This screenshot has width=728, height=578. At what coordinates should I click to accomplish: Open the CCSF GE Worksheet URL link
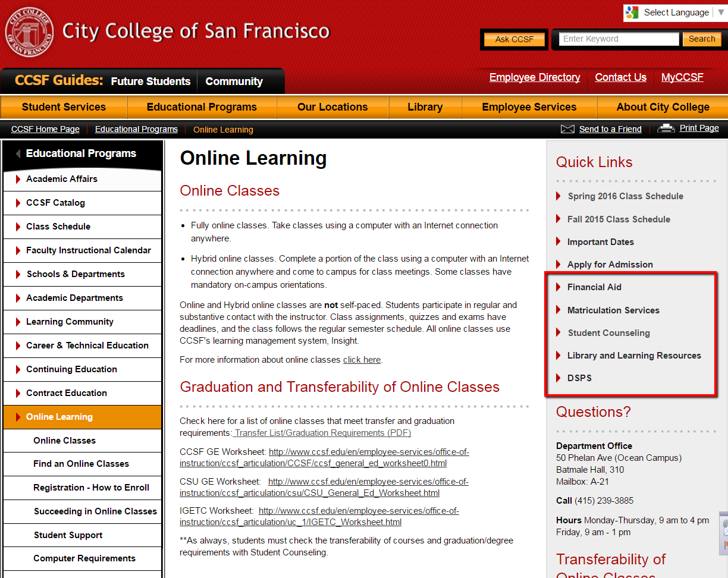(x=324, y=457)
